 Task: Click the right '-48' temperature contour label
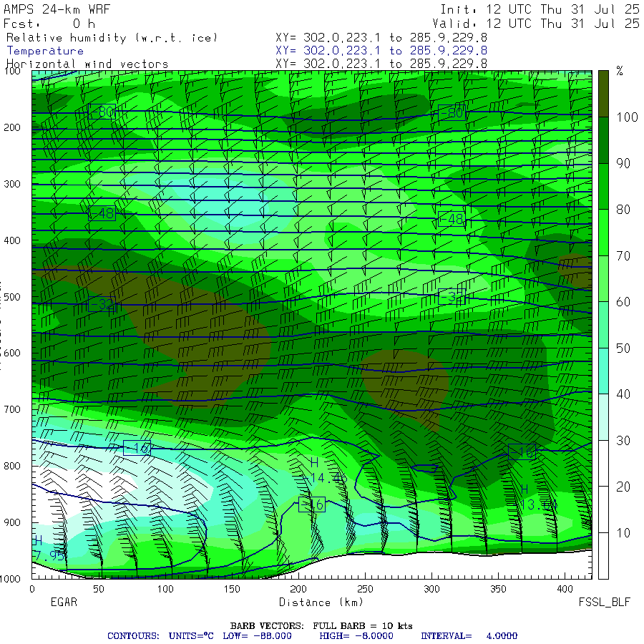pos(452,219)
